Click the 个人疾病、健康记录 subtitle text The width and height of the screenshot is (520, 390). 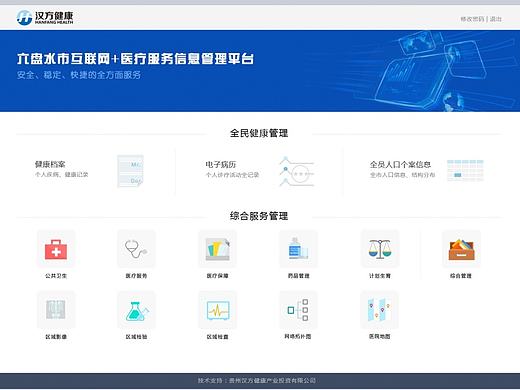coord(62,174)
